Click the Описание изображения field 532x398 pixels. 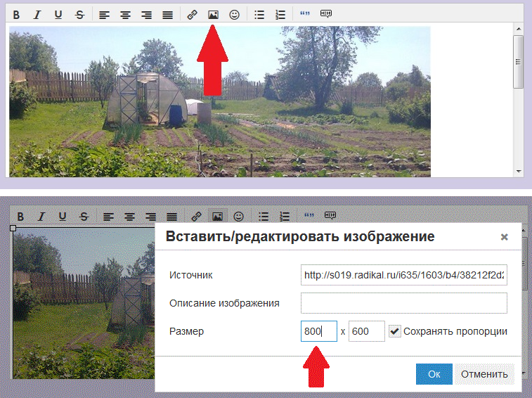click(404, 303)
